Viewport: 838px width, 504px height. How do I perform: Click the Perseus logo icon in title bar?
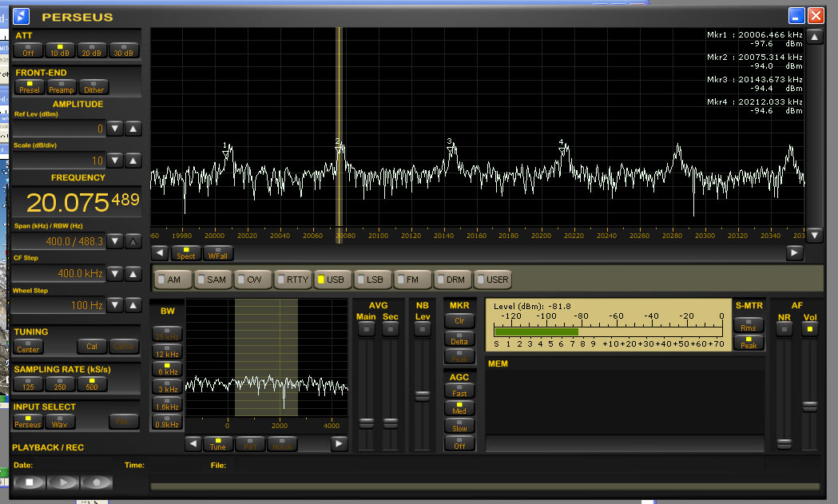click(x=21, y=17)
